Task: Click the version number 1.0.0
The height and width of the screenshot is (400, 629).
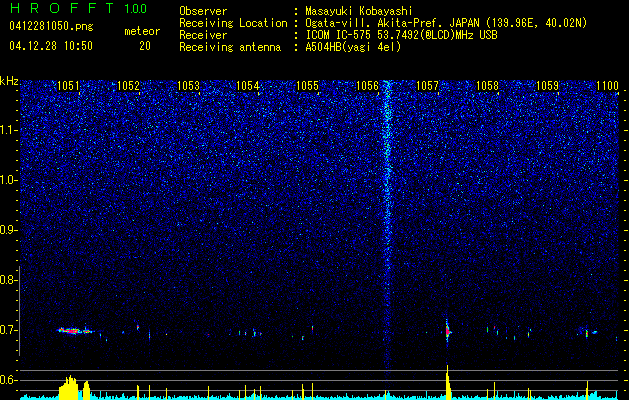Action: (136, 8)
